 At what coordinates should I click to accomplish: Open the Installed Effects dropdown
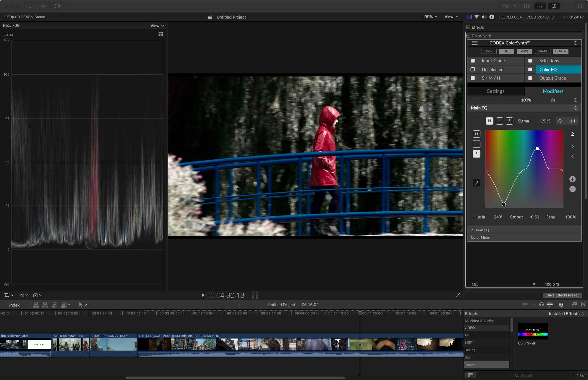tap(566, 314)
